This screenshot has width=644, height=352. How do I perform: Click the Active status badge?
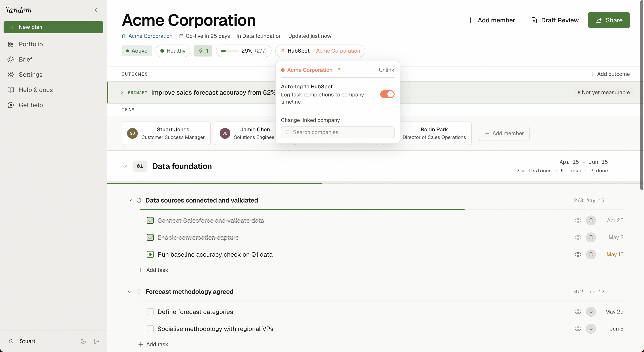click(137, 51)
